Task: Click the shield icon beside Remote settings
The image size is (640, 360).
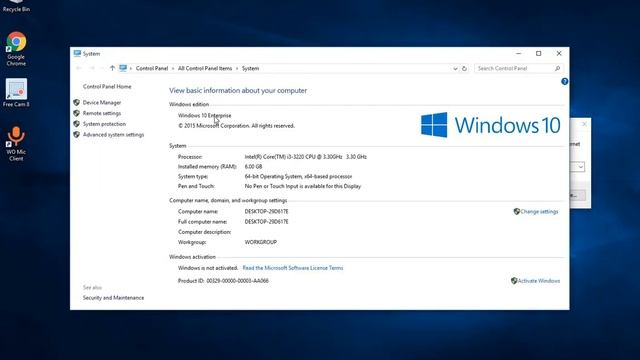Action: click(76, 113)
